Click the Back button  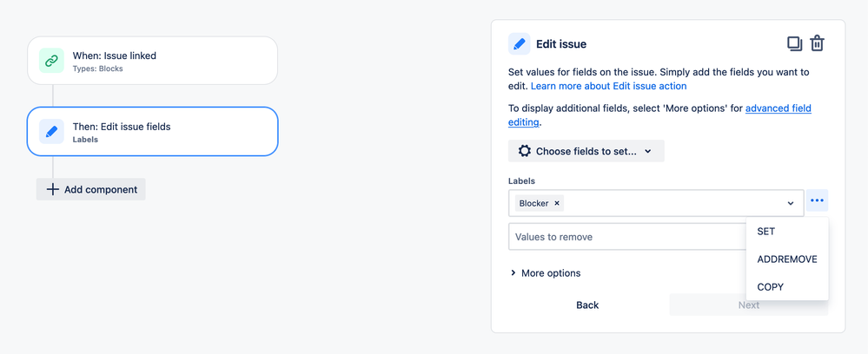tap(587, 305)
